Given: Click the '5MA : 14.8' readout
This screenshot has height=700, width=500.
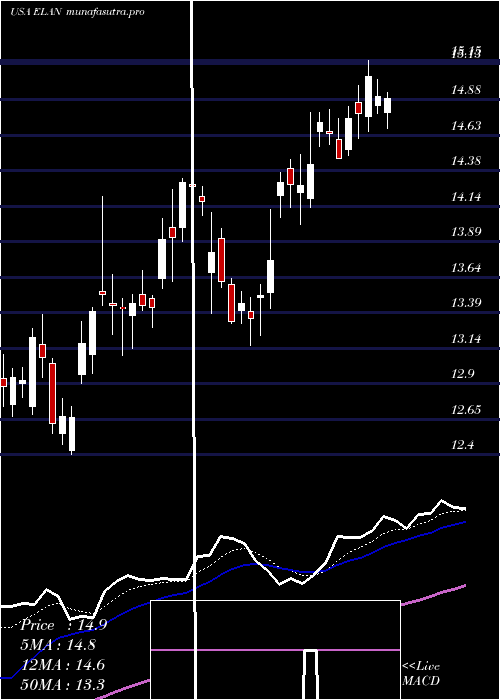Looking at the screenshot, I should [x=58, y=645].
